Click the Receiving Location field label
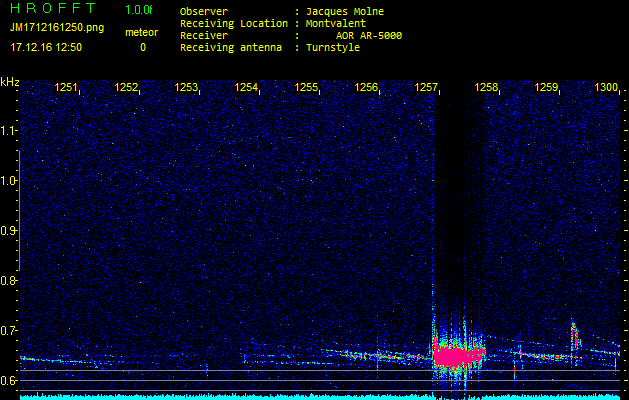 (234, 24)
